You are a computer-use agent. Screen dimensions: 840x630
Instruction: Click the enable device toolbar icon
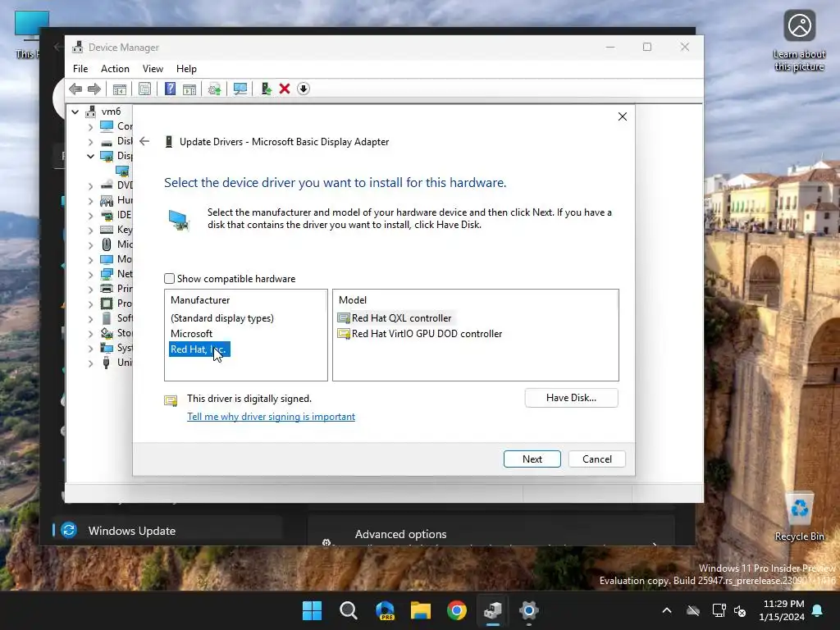pos(267,89)
